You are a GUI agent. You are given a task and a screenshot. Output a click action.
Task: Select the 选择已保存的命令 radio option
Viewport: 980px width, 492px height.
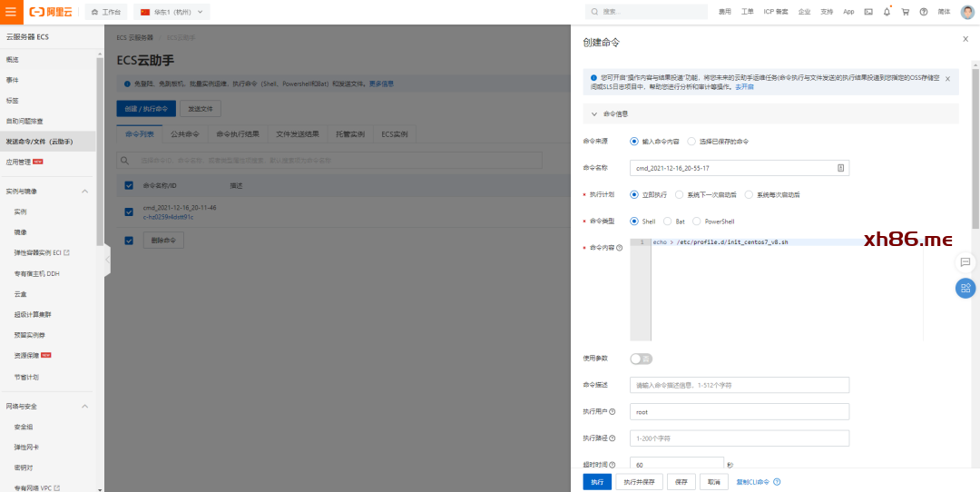(x=692, y=142)
